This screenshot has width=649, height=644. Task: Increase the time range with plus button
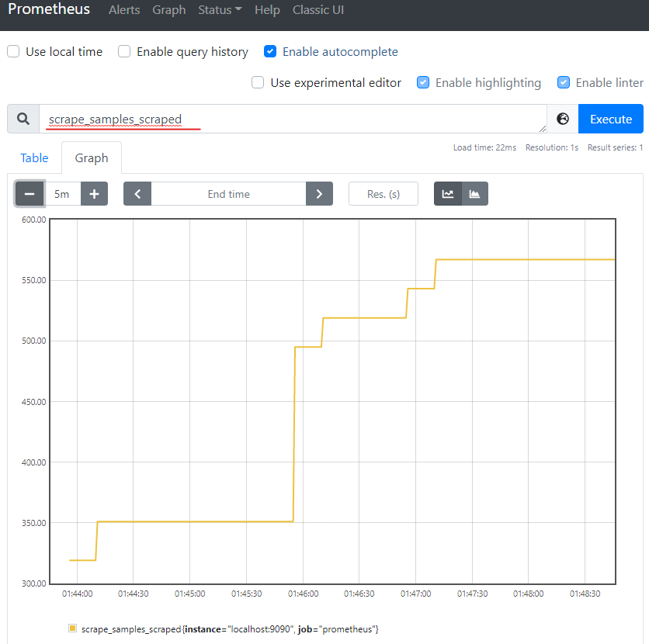point(94,194)
